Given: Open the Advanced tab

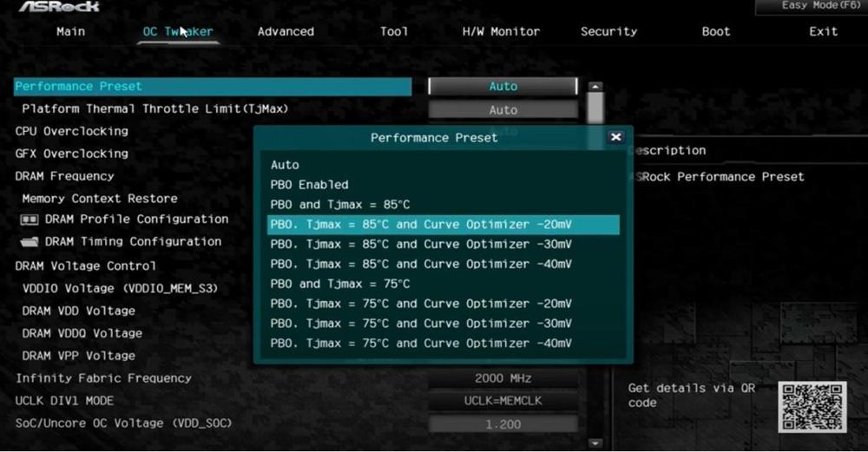Looking at the screenshot, I should (286, 31).
